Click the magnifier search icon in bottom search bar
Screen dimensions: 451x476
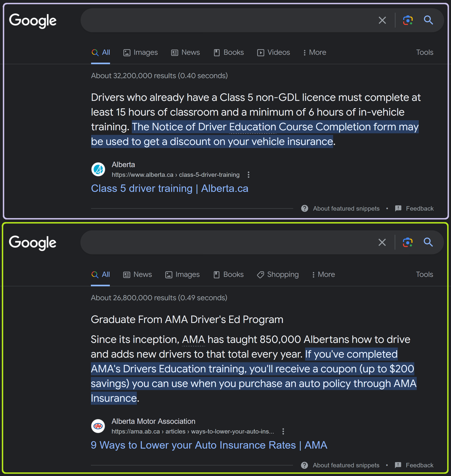pyautogui.click(x=428, y=242)
